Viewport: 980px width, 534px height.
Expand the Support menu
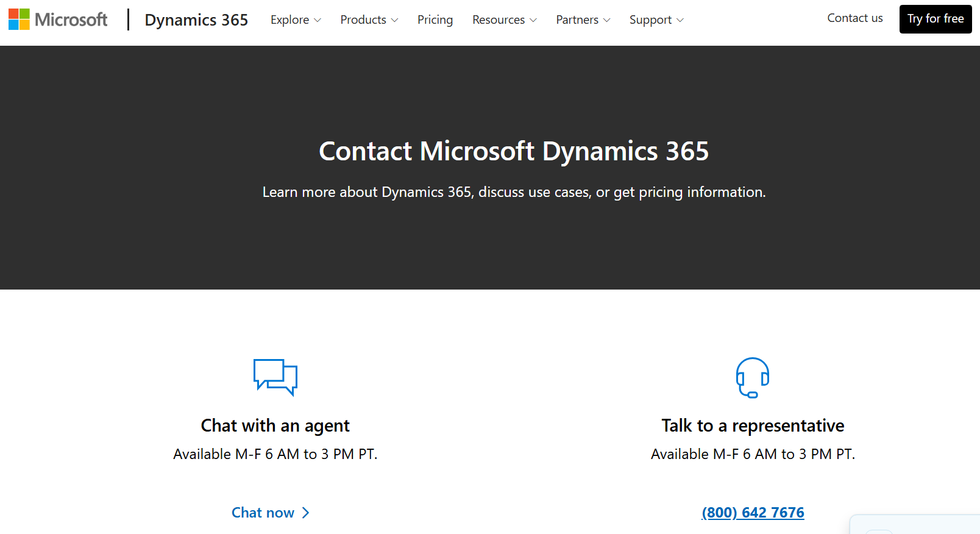[656, 20]
